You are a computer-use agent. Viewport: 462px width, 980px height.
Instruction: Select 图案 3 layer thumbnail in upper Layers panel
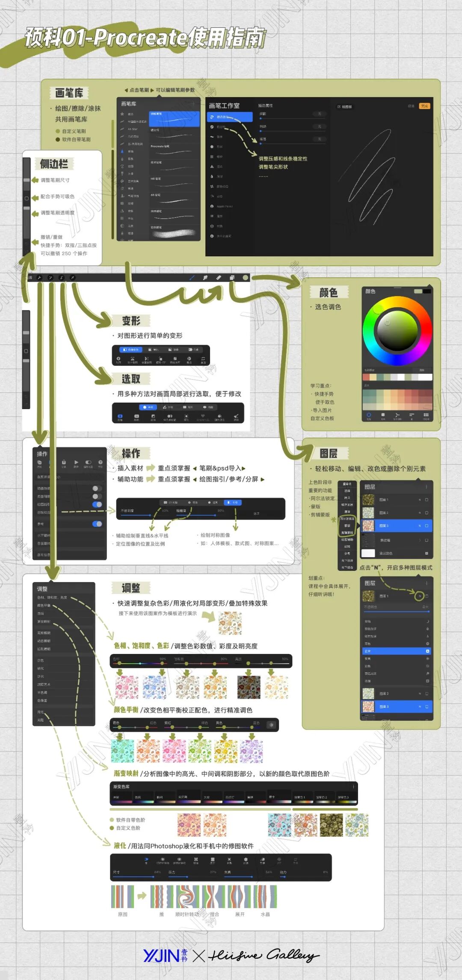click(368, 526)
